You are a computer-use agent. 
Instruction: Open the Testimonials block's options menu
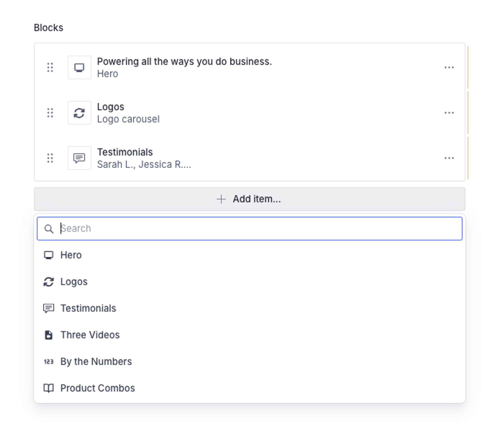tap(449, 158)
